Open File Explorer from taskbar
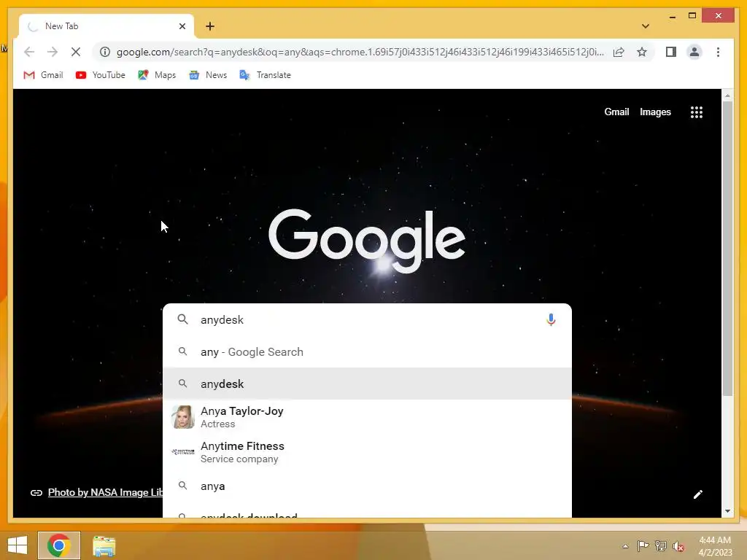The height and width of the screenshot is (560, 747). (x=104, y=545)
